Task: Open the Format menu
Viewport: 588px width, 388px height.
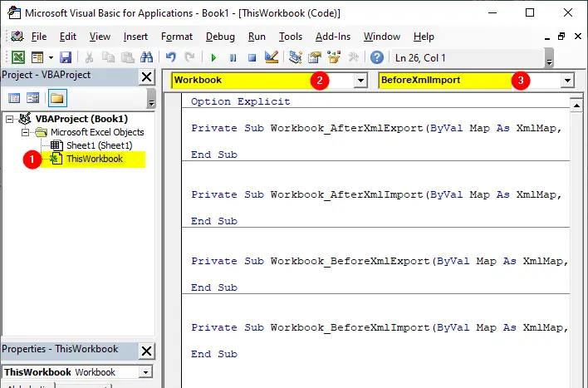Action: tap(177, 37)
